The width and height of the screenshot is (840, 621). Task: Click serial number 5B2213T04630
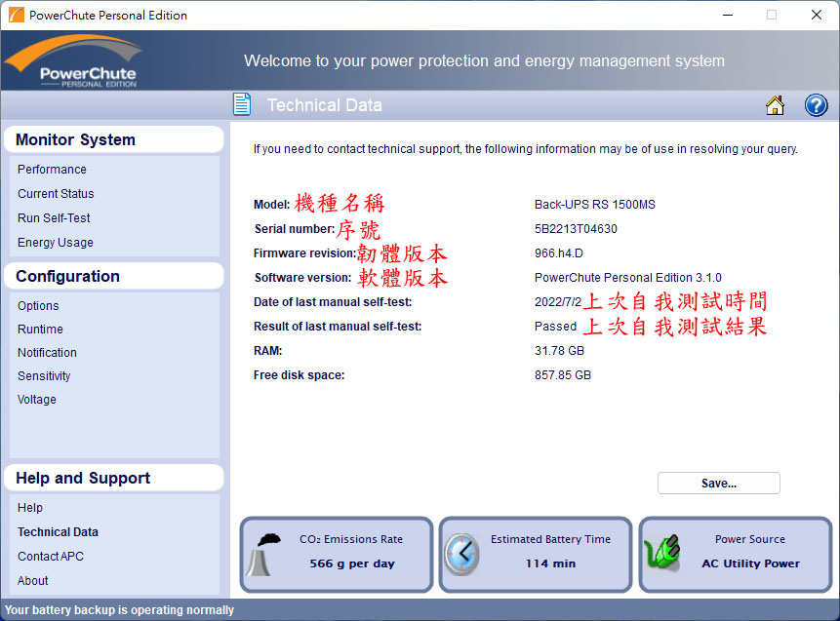[576, 229]
